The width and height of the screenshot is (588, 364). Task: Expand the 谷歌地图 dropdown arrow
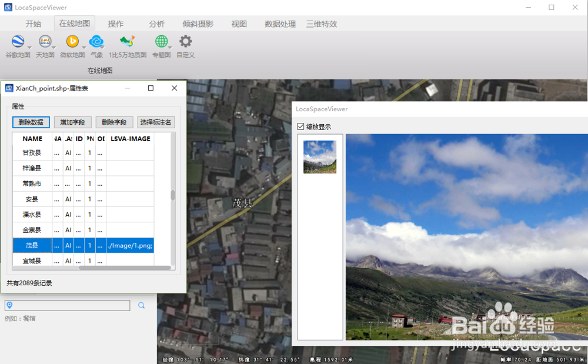(29, 48)
